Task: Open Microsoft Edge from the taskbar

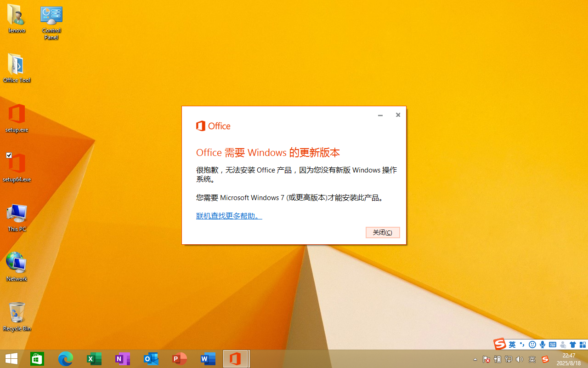Action: coord(66,359)
